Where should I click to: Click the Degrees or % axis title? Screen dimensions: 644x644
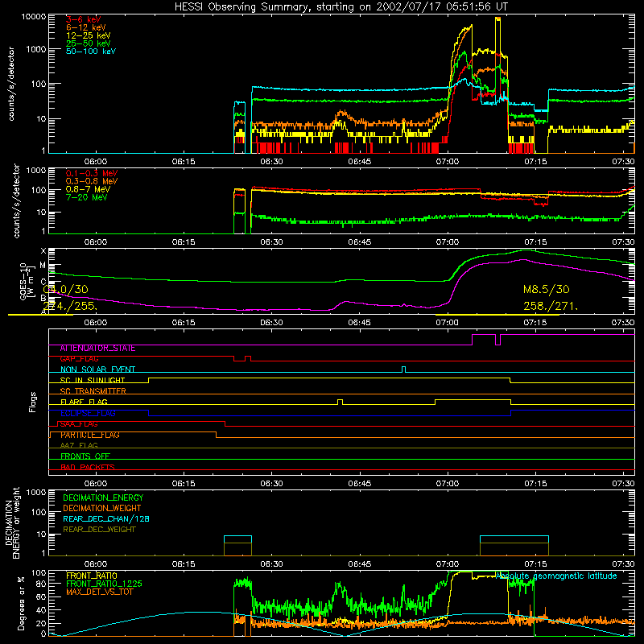[x=21, y=603]
